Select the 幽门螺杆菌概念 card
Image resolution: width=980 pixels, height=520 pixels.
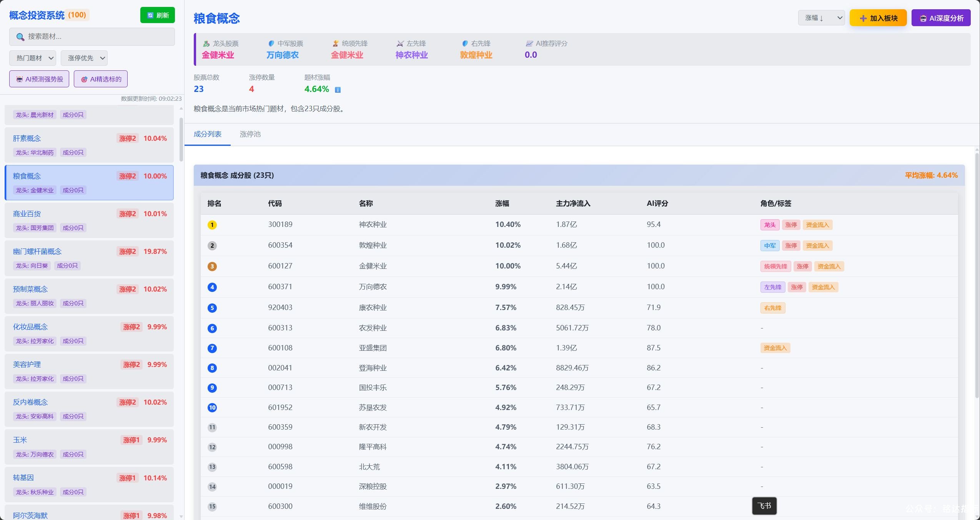coord(89,258)
